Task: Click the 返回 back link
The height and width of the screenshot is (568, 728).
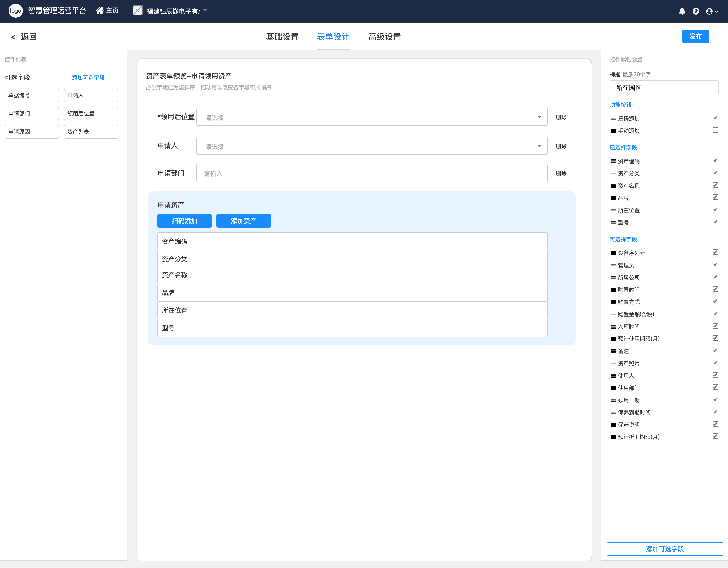Action: click(29, 37)
